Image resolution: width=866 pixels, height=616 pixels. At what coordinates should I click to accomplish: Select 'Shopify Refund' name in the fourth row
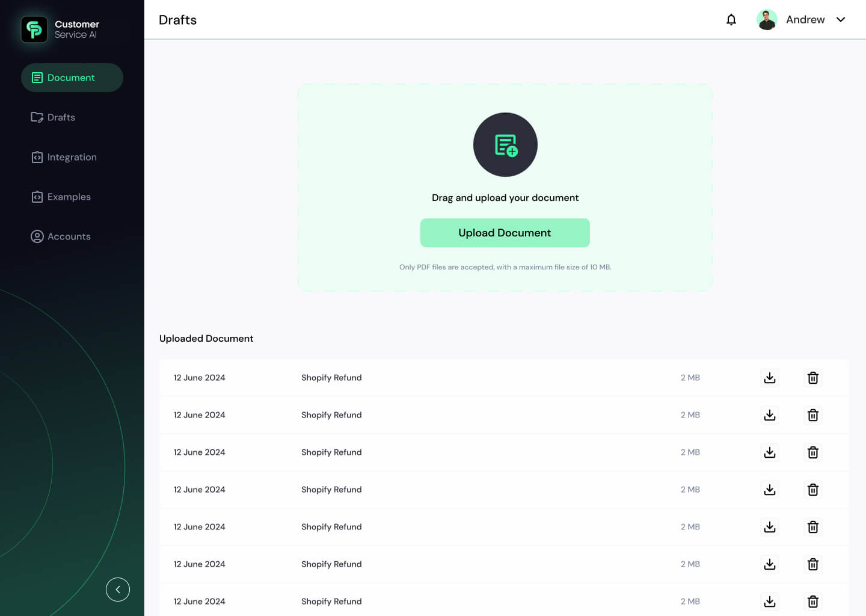point(331,490)
